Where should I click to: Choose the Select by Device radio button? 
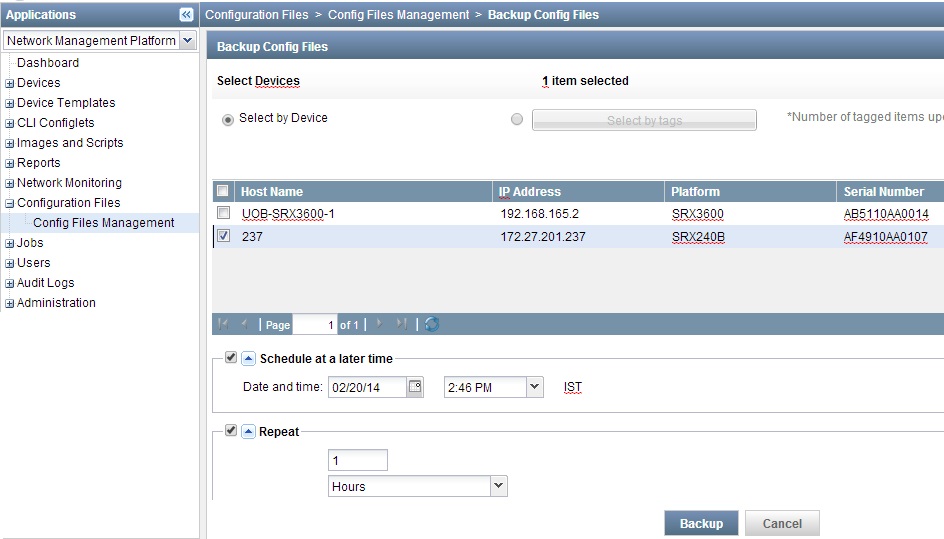click(228, 119)
